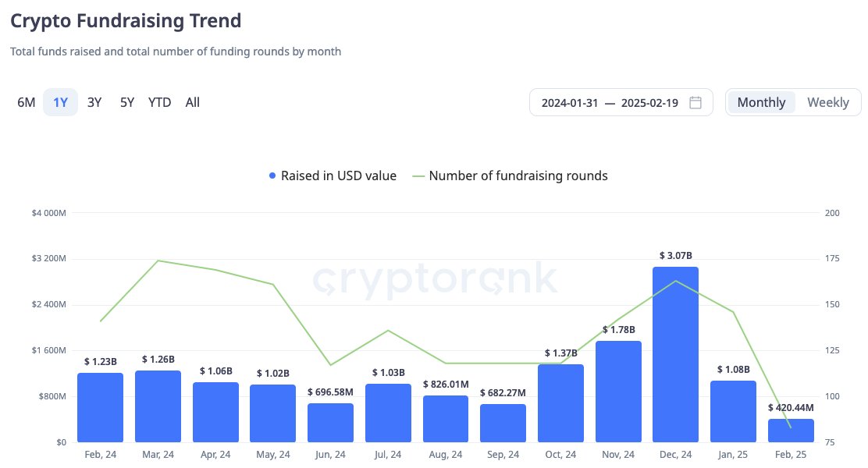Select the 3Y time range
This screenshot has width=868, height=468.
point(94,101)
